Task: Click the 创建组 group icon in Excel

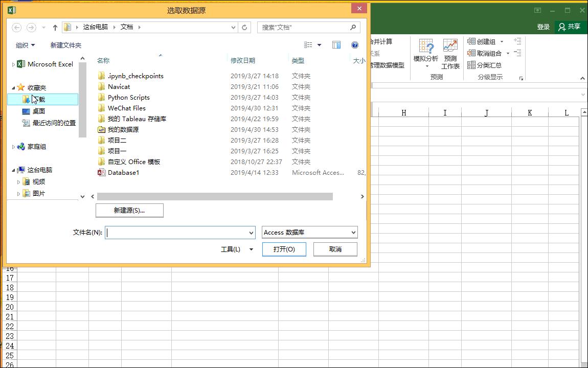Action: (471, 41)
